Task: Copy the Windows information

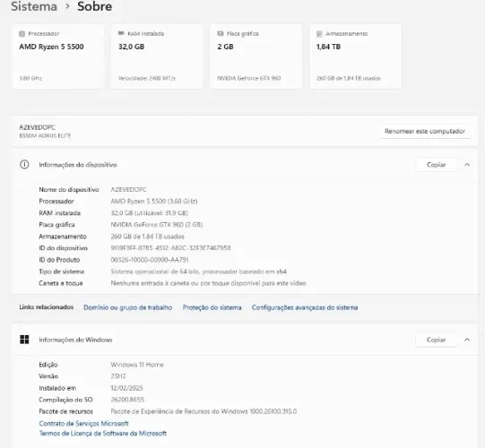Action: point(436,340)
